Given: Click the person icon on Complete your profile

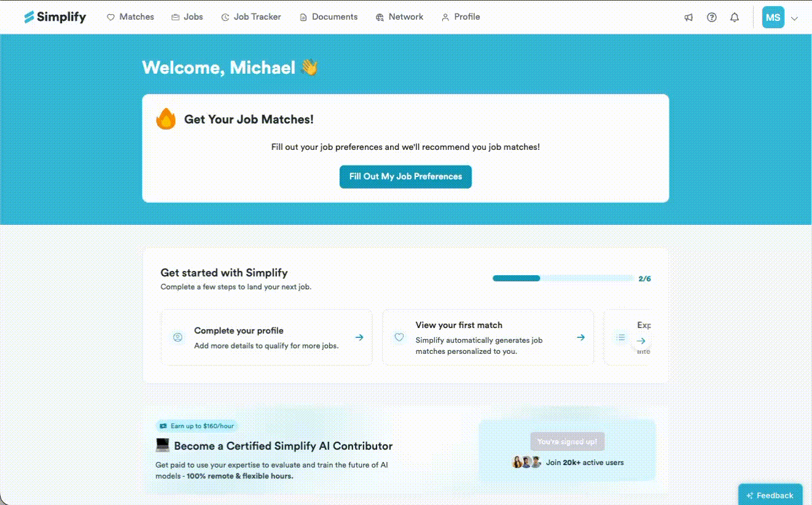Looking at the screenshot, I should pyautogui.click(x=178, y=337).
